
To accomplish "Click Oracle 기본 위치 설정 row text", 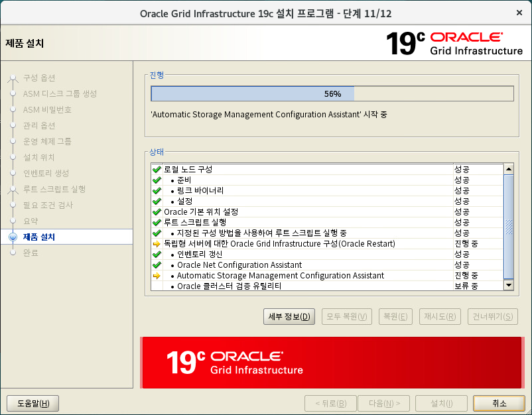I will click(x=201, y=212).
